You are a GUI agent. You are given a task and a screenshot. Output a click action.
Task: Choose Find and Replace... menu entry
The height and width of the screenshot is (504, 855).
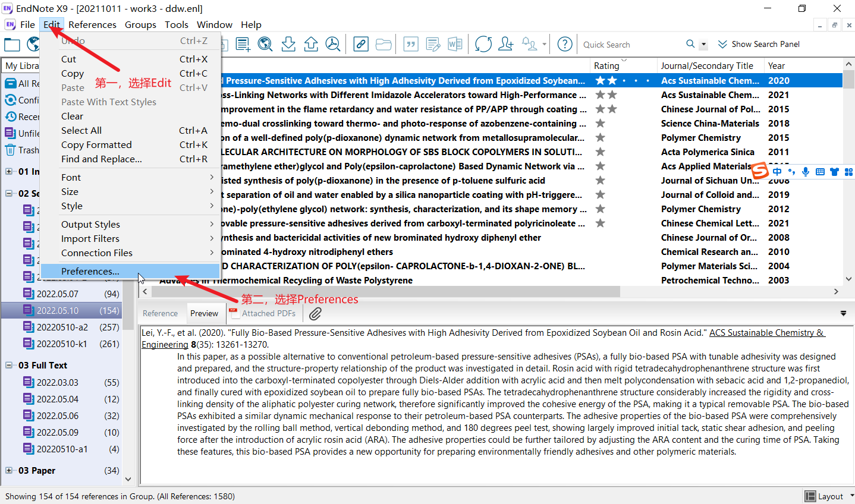click(x=102, y=159)
